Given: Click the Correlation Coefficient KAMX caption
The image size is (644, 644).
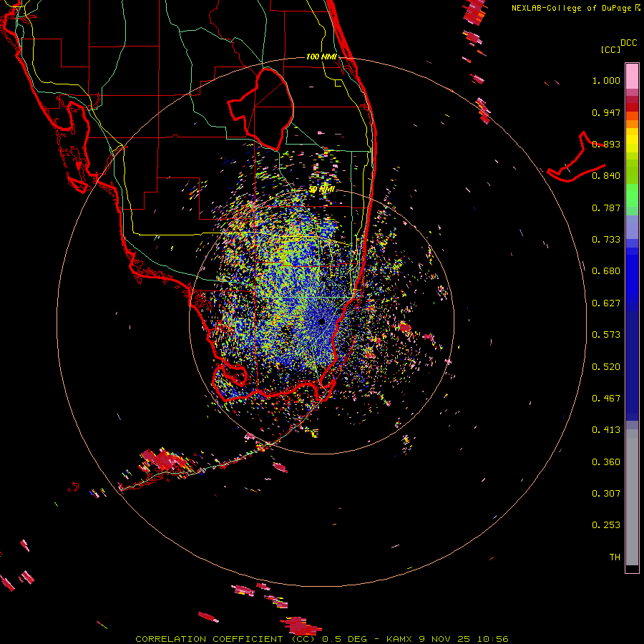Looking at the screenshot, I should tap(322, 639).
